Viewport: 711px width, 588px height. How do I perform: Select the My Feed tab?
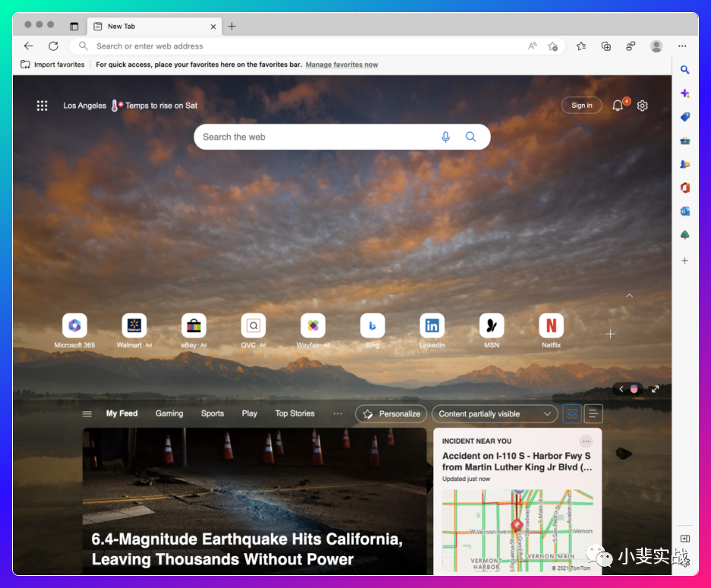[x=121, y=413]
